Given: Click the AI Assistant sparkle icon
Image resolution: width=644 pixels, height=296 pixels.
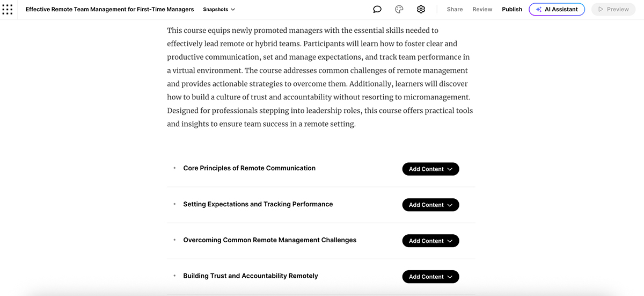Looking at the screenshot, I should [x=539, y=9].
